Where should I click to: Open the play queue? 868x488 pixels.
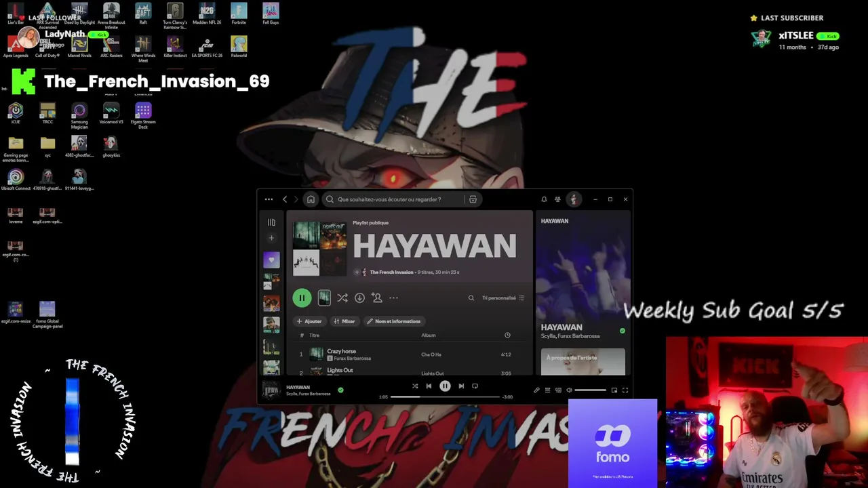[547, 390]
